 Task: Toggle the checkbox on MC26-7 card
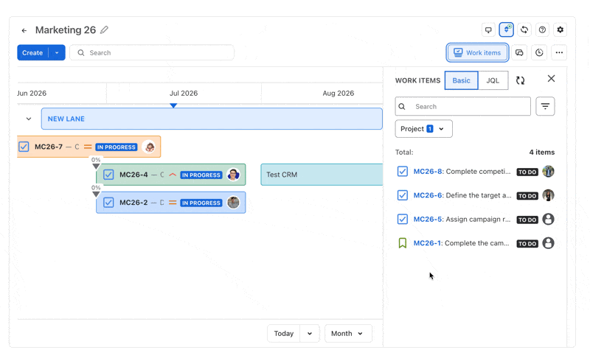pos(24,147)
